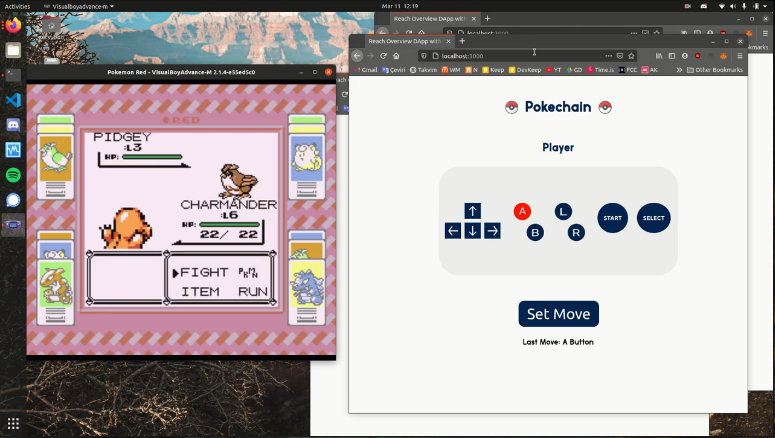Open Terminal from the dock
This screenshot has height=438, width=775.
coord(13,75)
